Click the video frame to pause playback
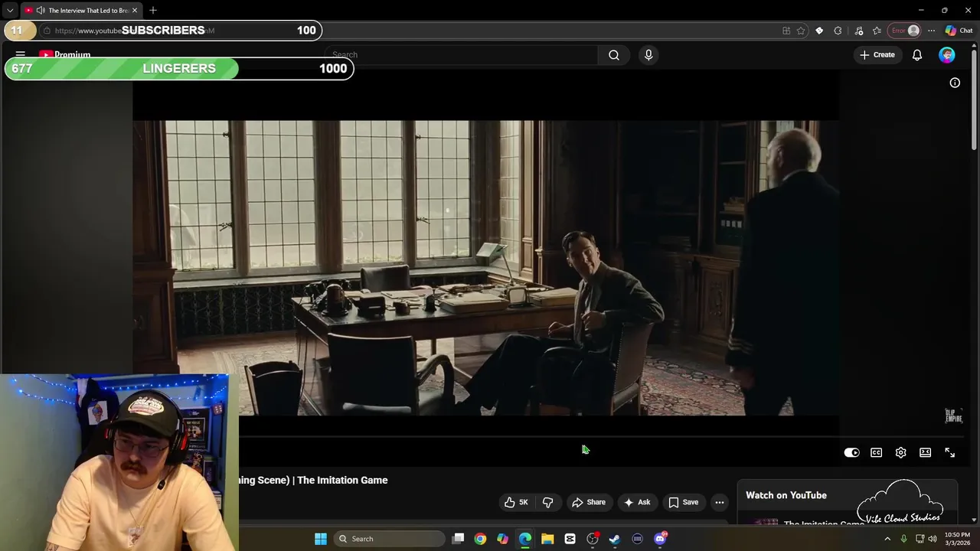 coord(485,268)
